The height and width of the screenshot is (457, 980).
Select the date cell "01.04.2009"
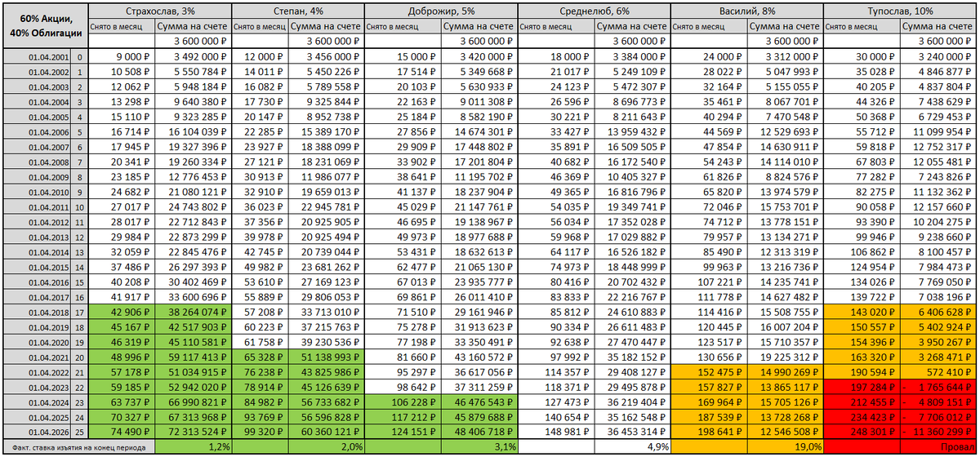tap(38, 175)
